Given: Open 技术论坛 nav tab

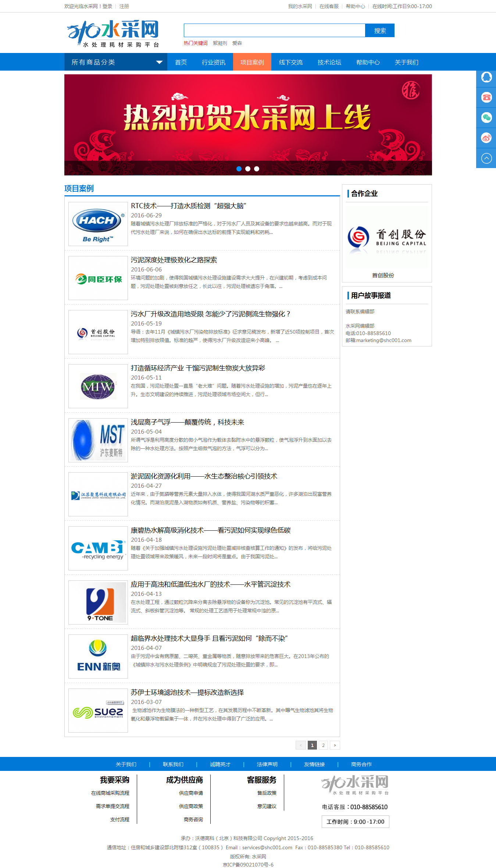Looking at the screenshot, I should pyautogui.click(x=329, y=62).
